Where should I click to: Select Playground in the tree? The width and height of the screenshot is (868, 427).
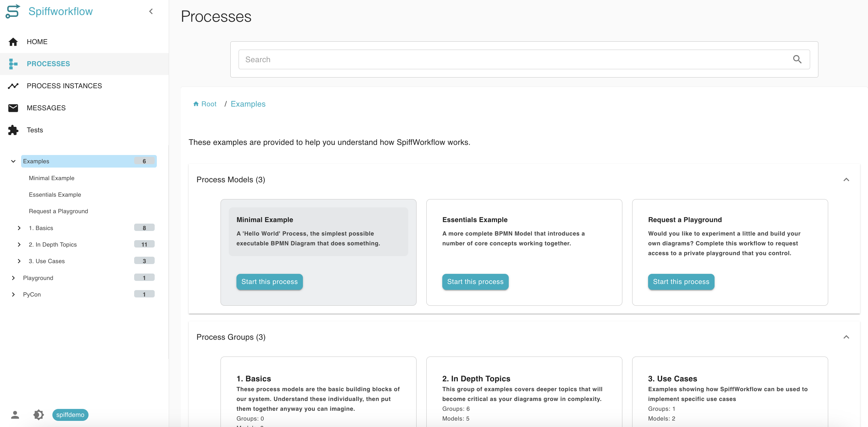[38, 278]
